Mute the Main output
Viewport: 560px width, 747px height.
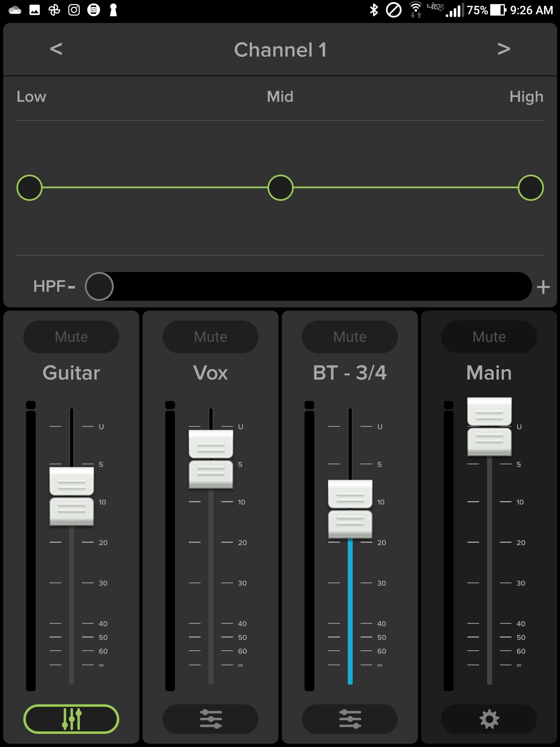pos(489,337)
